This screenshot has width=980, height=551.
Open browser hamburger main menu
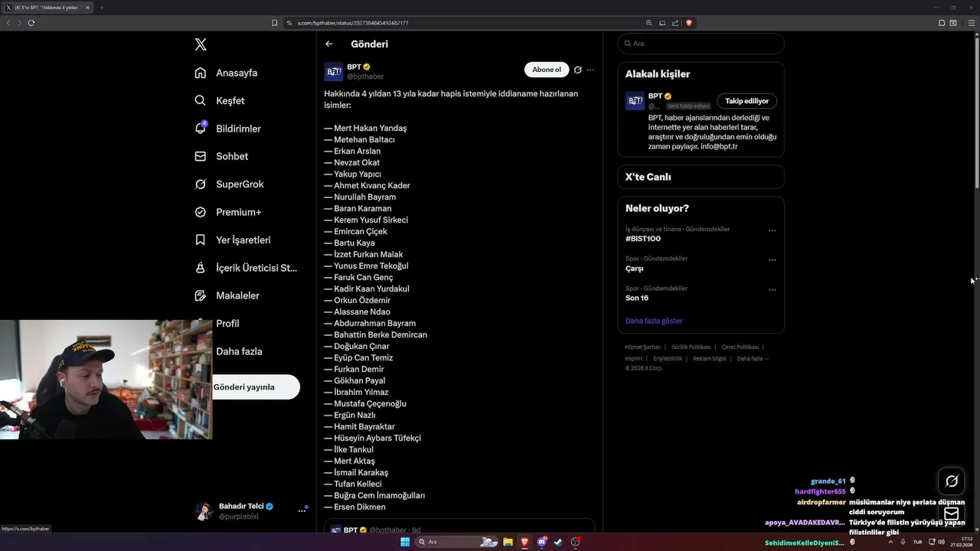[x=972, y=23]
